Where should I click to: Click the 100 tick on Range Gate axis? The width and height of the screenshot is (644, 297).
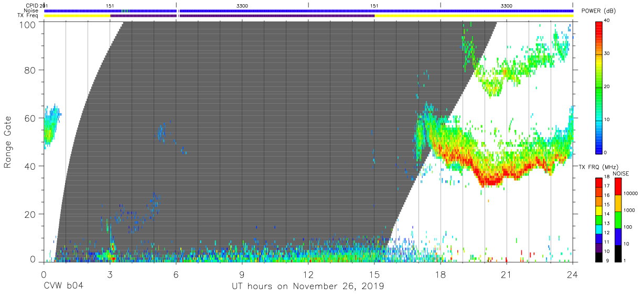tap(28, 24)
